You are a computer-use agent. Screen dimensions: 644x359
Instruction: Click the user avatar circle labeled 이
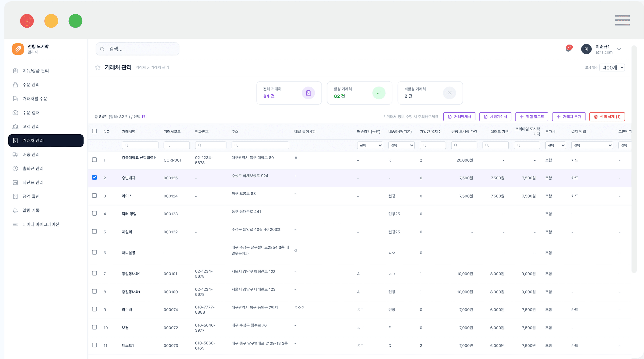(x=586, y=49)
